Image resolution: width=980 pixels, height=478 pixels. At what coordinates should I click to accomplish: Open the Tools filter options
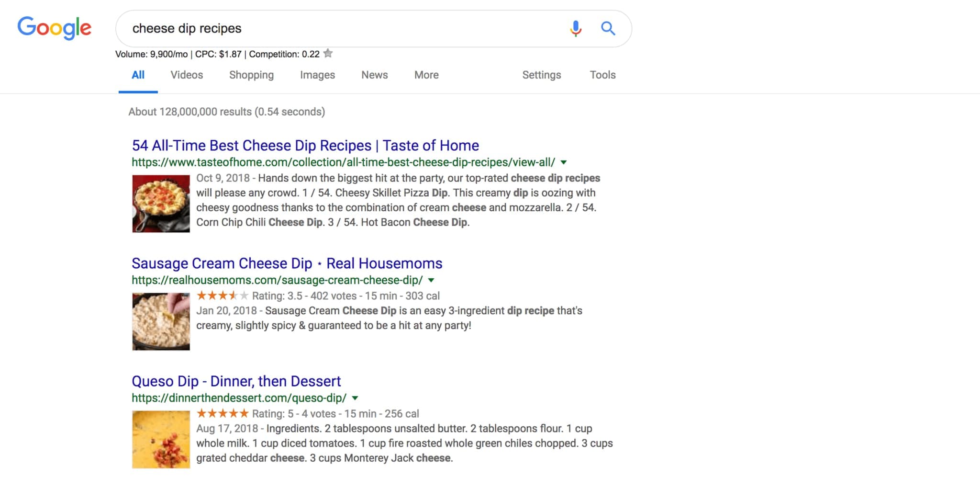[602, 75]
